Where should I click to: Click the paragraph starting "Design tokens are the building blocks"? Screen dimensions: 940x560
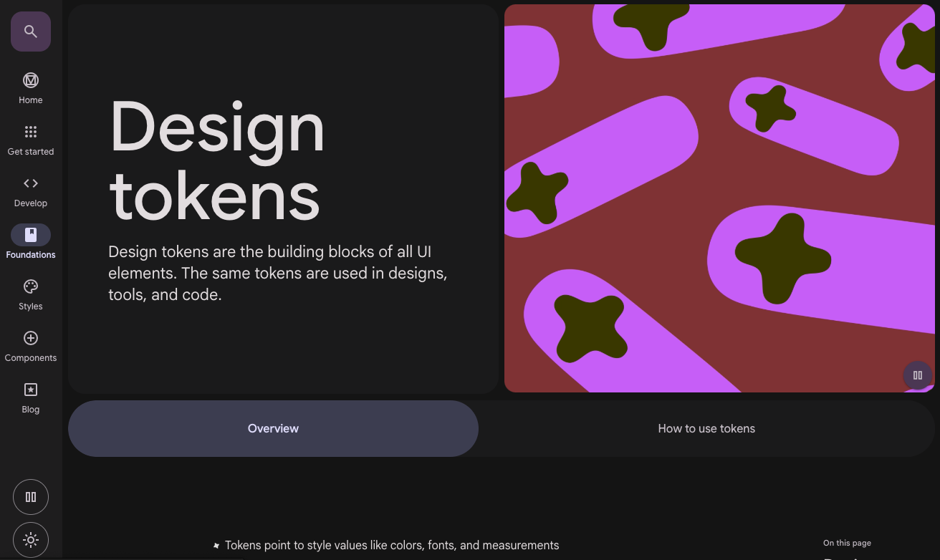(277, 274)
